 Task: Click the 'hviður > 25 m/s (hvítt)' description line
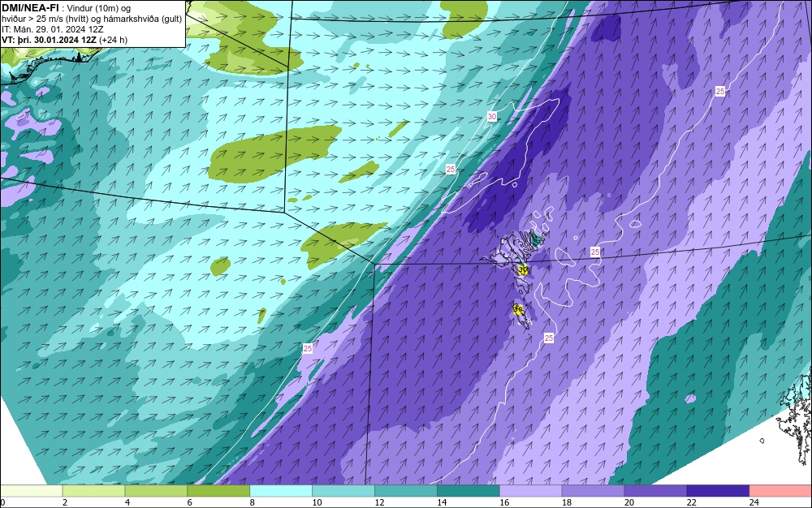point(92,19)
